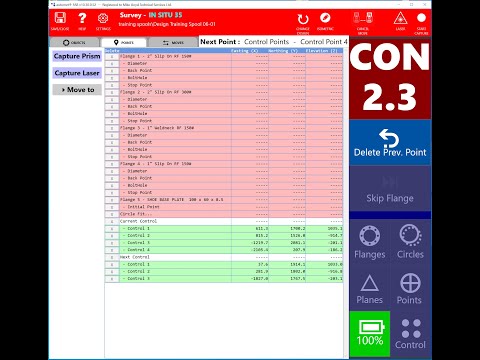Screen dimensions: 480x360
Task: Click the Move to button
Action: coord(77,90)
